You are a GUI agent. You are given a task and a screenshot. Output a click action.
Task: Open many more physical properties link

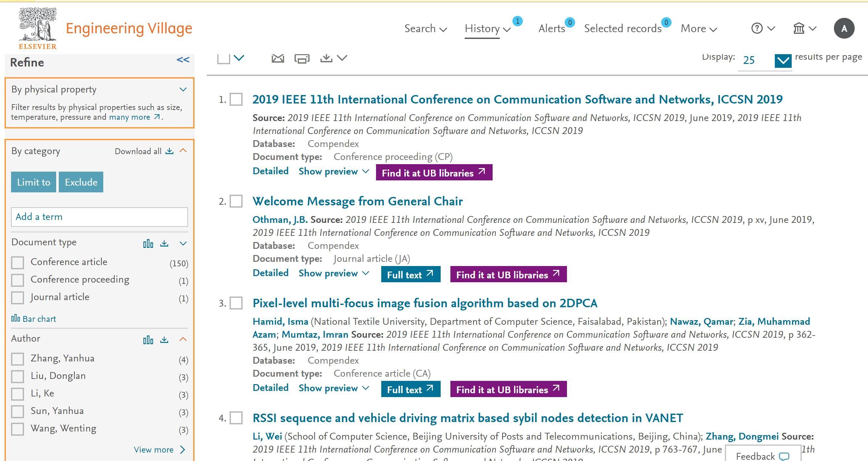[x=135, y=117]
